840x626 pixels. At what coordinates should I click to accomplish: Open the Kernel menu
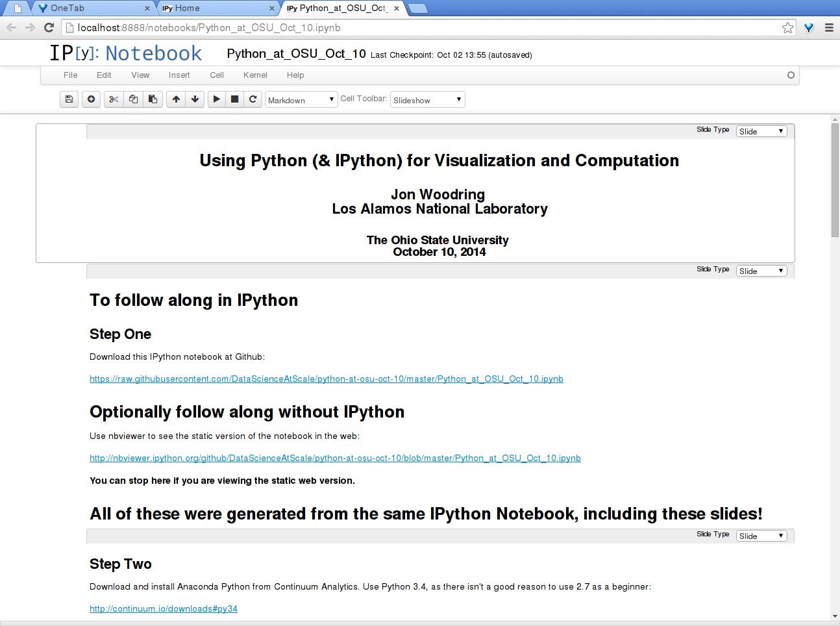coord(255,75)
